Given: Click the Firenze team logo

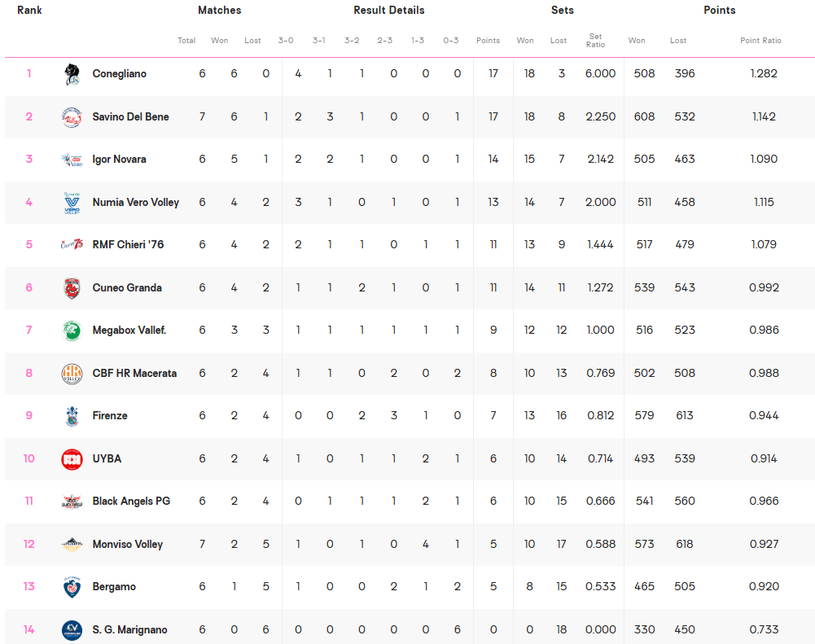Looking at the screenshot, I should tap(72, 416).
